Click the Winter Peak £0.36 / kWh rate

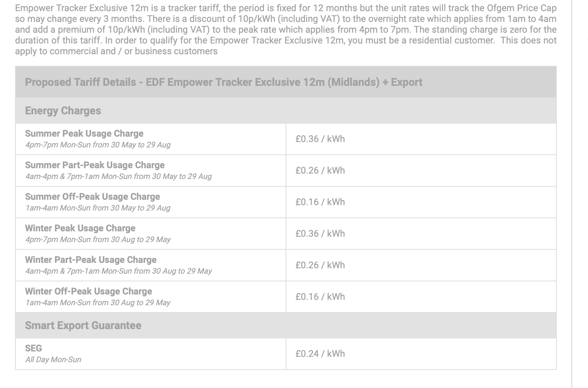coord(320,234)
